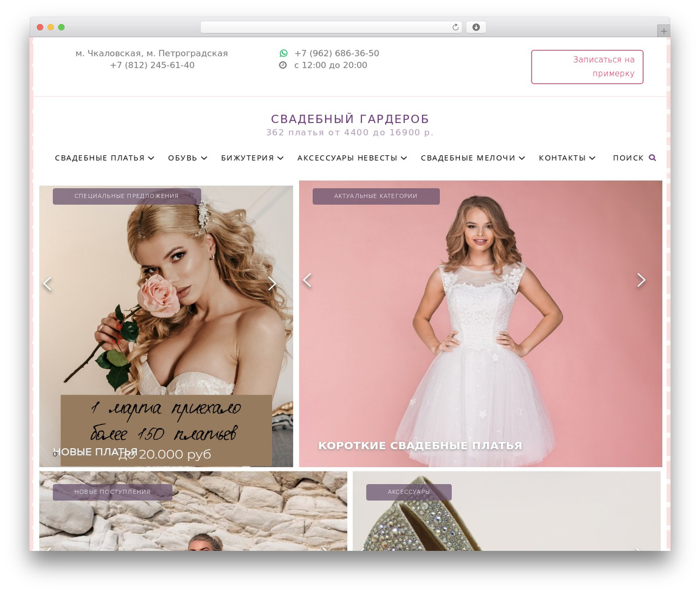Click the АКТУАЛЬНЫЕ КАТЕГОРИИ label
The image size is (700, 593).
coord(376,196)
